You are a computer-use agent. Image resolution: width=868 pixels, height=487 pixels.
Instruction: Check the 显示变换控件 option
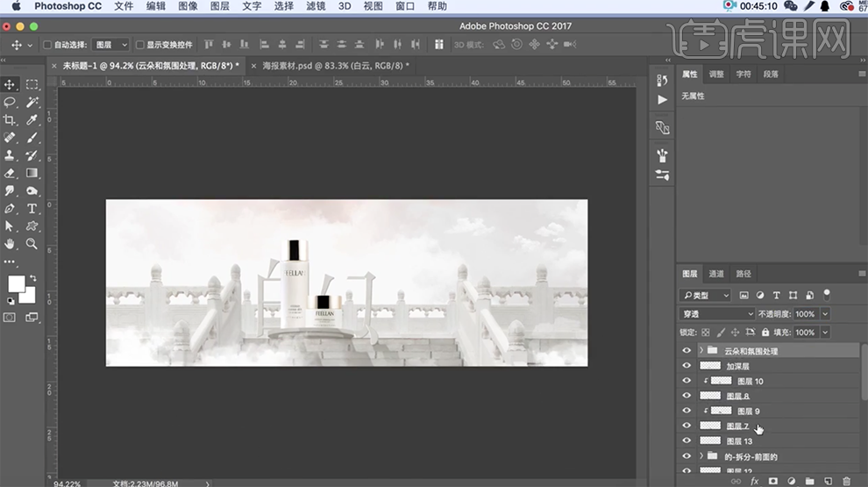coord(140,45)
